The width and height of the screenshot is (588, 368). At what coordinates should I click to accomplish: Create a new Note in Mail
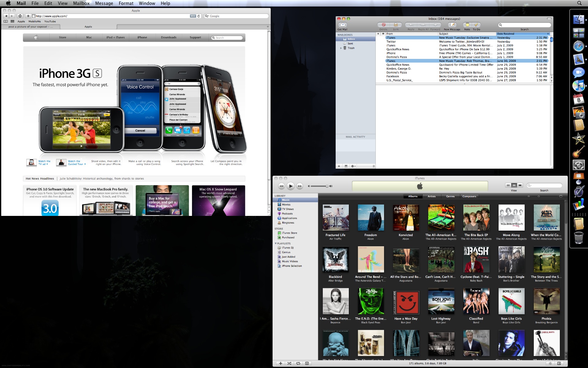click(x=467, y=25)
